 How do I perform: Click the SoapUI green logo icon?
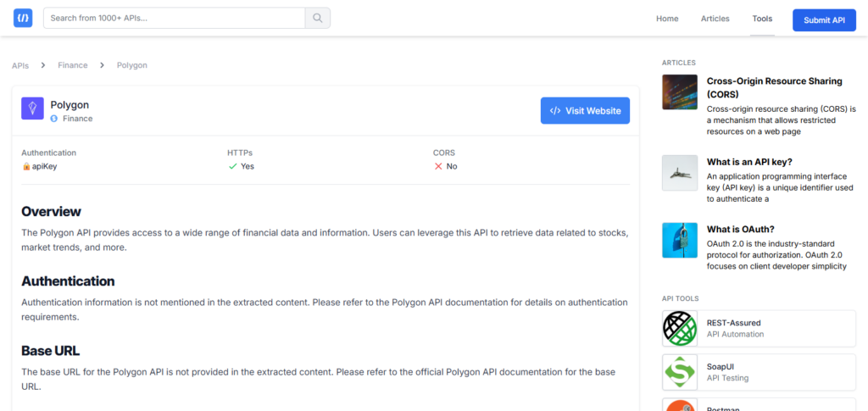tap(680, 372)
